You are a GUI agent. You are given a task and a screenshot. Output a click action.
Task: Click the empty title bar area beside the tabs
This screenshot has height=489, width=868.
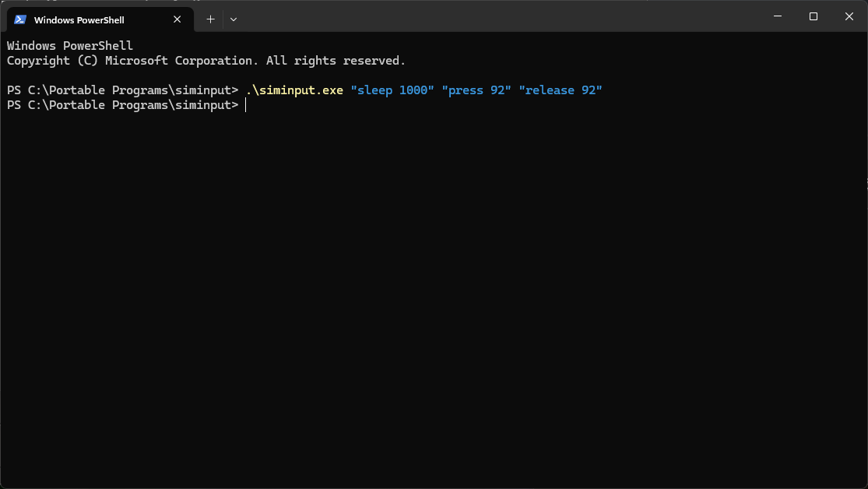click(x=498, y=16)
